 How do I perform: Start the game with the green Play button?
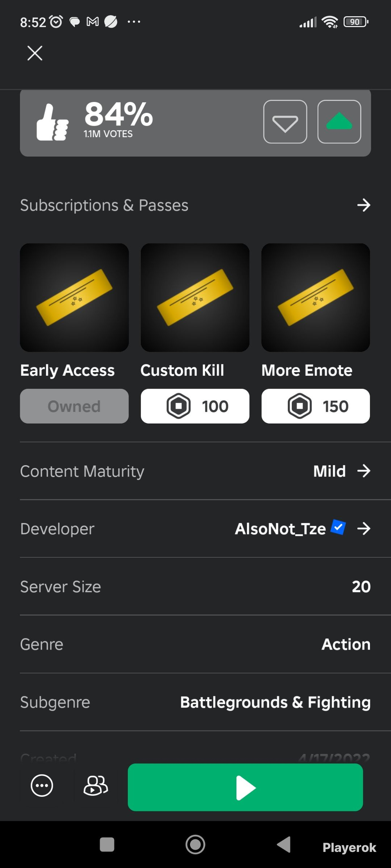click(x=245, y=787)
